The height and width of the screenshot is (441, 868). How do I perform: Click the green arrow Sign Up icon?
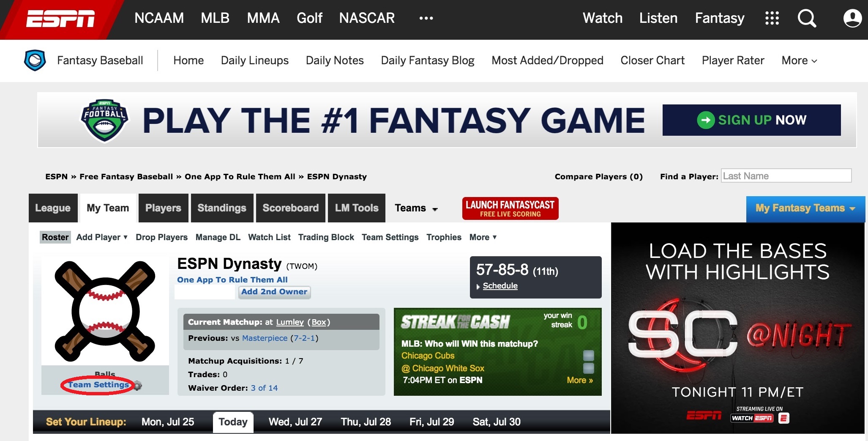[706, 120]
